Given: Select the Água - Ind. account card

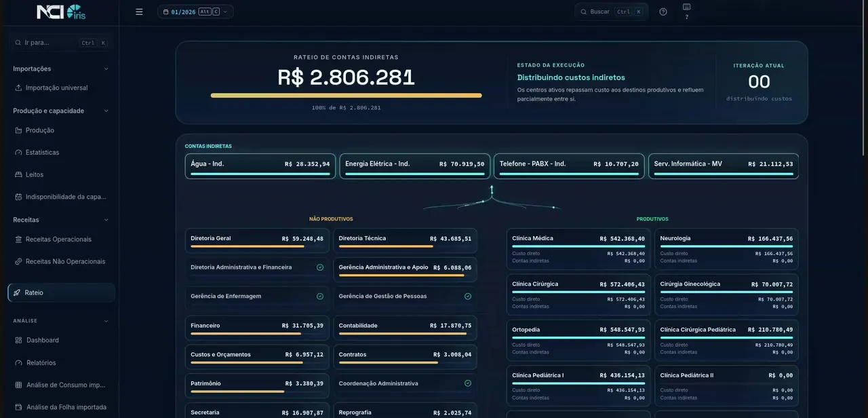Looking at the screenshot, I should [x=260, y=166].
